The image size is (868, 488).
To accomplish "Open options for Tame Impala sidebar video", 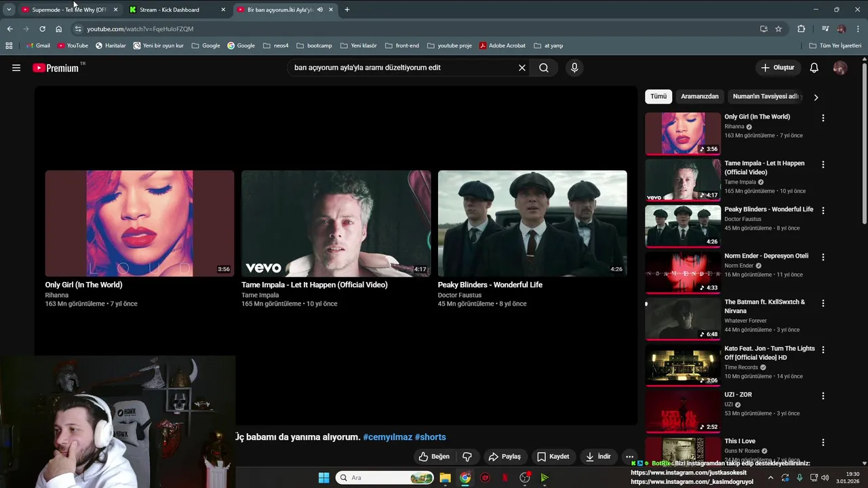I will [x=823, y=165].
